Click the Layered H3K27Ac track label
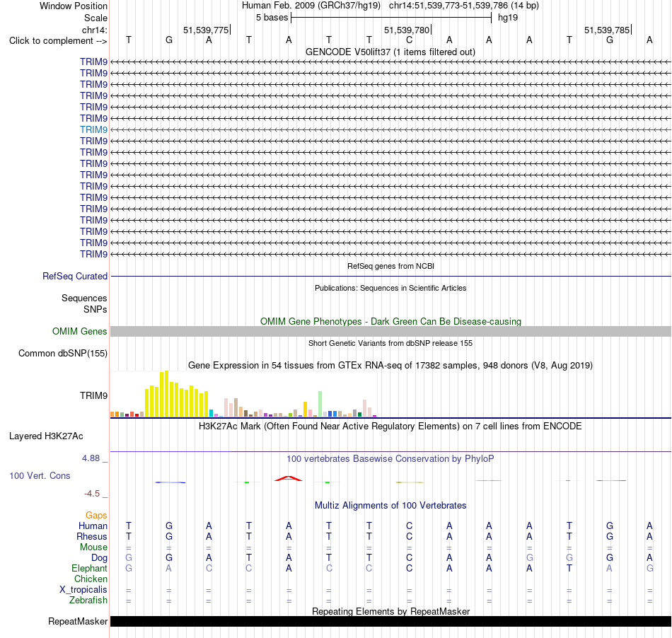This screenshot has width=672, height=638. (x=46, y=436)
